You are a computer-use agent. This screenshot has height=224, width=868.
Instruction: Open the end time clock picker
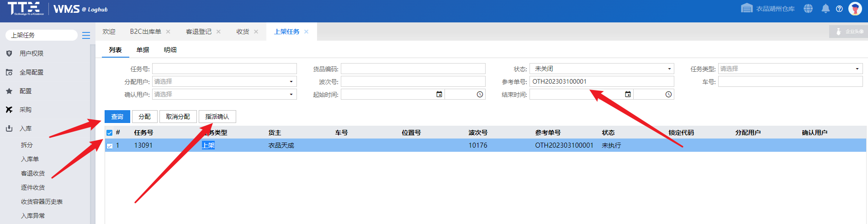668,94
